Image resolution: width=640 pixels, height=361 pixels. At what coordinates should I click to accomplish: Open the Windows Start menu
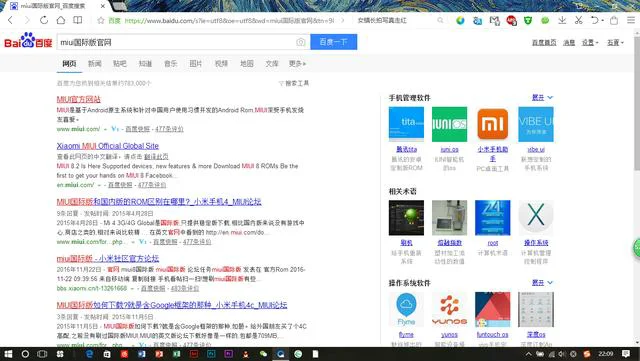pyautogui.click(x=8, y=354)
